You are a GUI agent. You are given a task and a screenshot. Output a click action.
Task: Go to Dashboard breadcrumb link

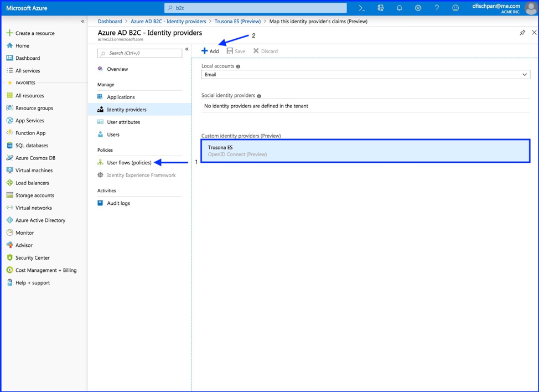(110, 22)
